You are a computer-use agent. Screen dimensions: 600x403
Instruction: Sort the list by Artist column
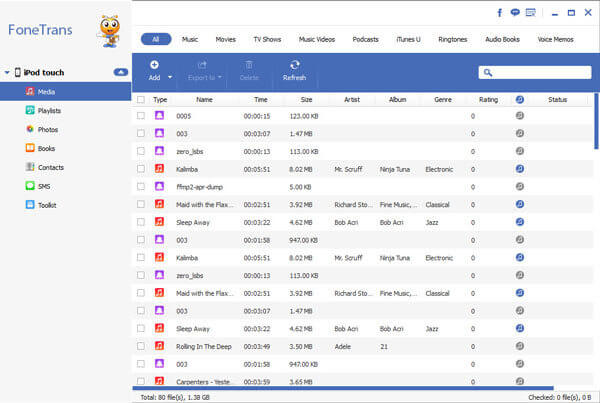point(353,99)
